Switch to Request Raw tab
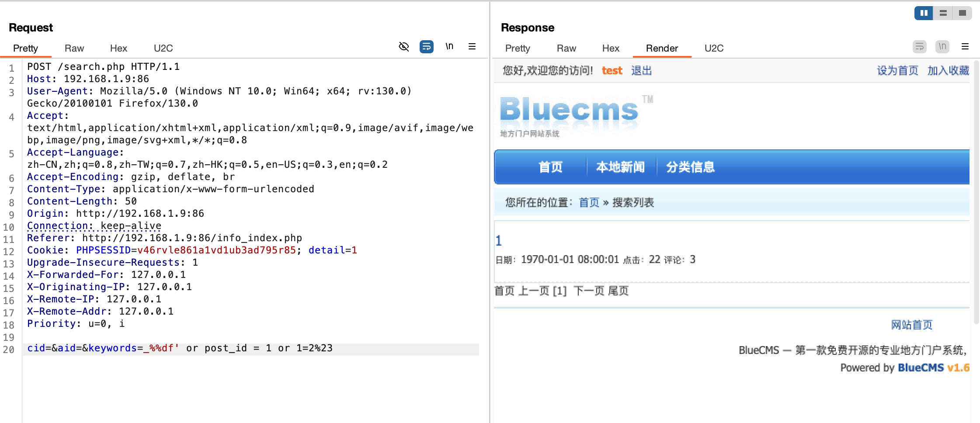This screenshot has width=980, height=423. pyautogui.click(x=74, y=48)
